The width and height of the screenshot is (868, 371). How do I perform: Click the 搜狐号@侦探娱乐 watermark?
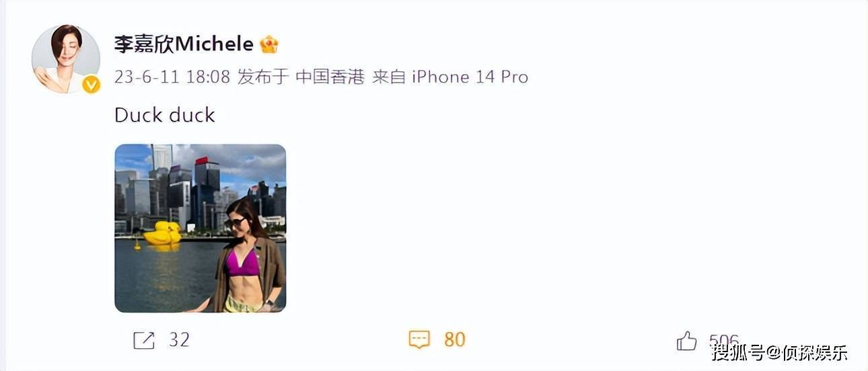[780, 352]
